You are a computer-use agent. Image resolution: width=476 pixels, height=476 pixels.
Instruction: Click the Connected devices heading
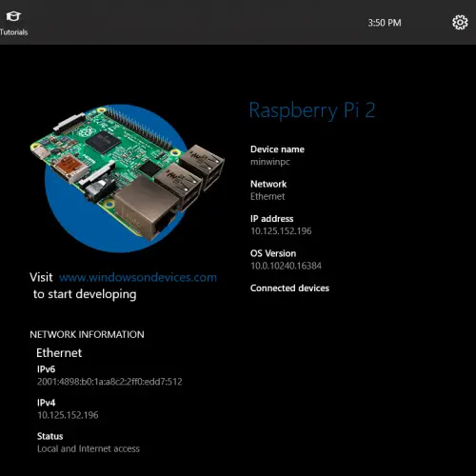(289, 288)
